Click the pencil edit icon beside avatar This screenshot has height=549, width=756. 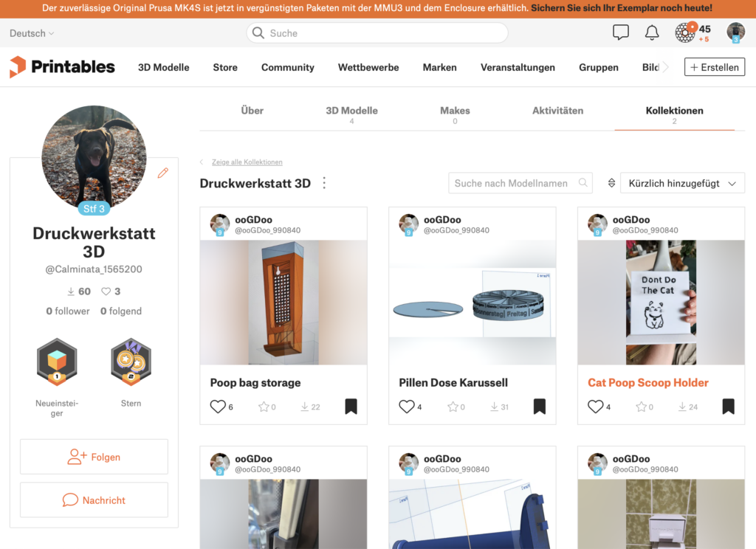[163, 173]
